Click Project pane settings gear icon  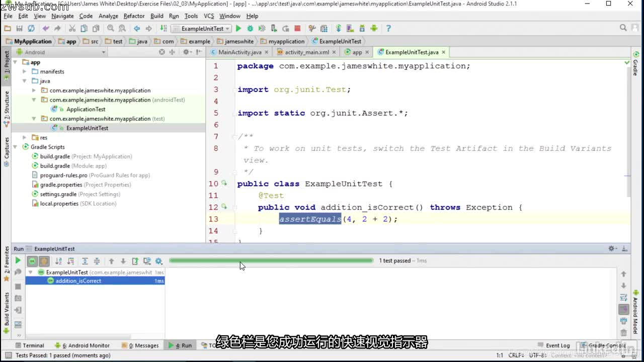click(187, 52)
